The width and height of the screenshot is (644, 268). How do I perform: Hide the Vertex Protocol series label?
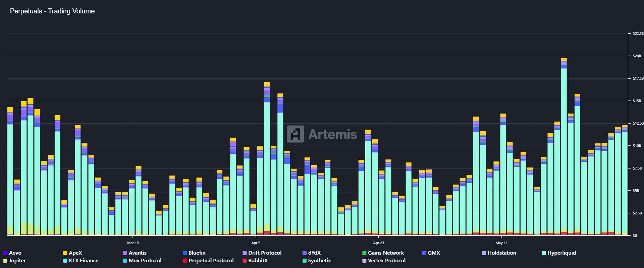click(x=386, y=261)
